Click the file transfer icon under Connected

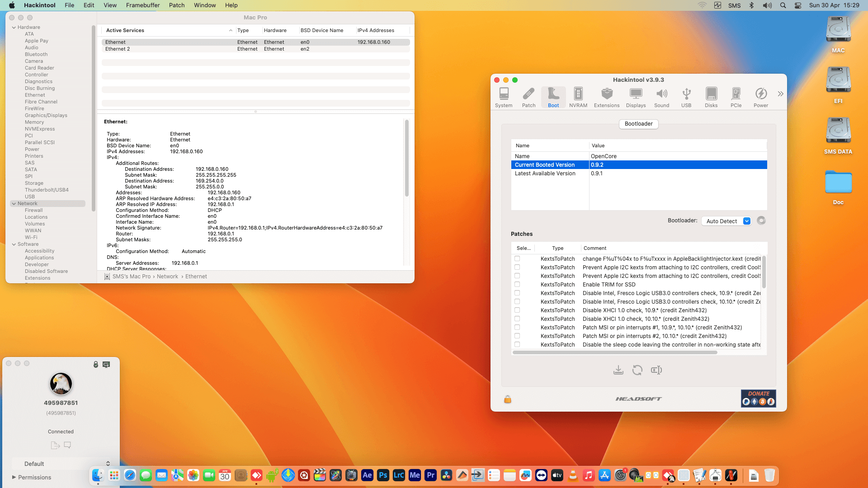pos(55,445)
